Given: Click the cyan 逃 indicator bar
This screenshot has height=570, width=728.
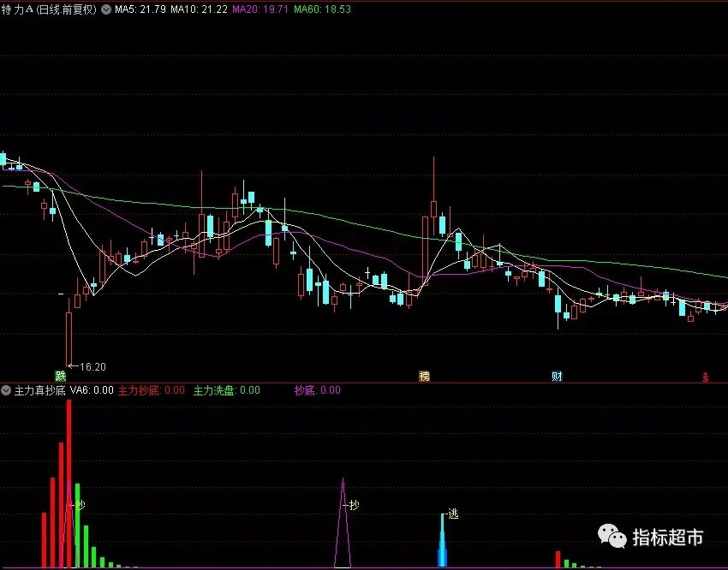Looking at the screenshot, I should (443, 540).
